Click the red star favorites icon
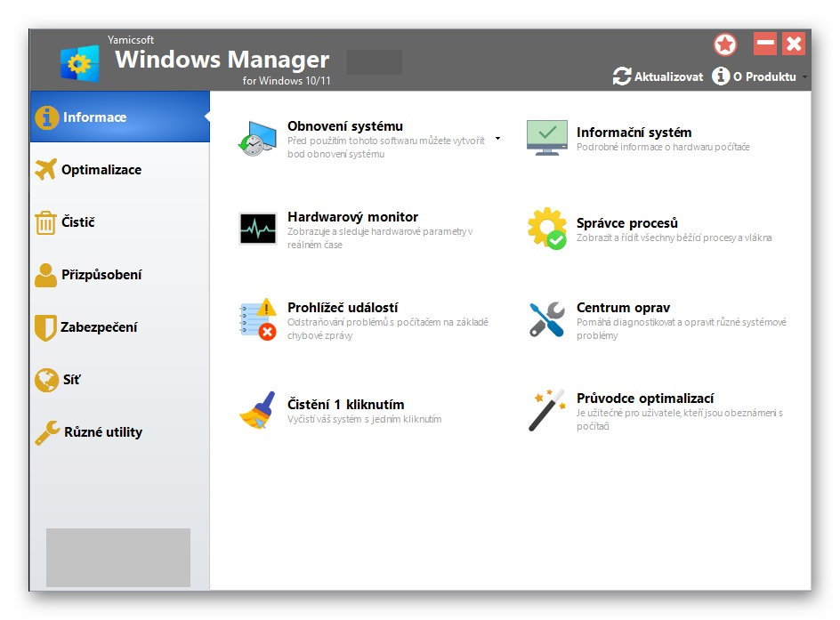 725,44
